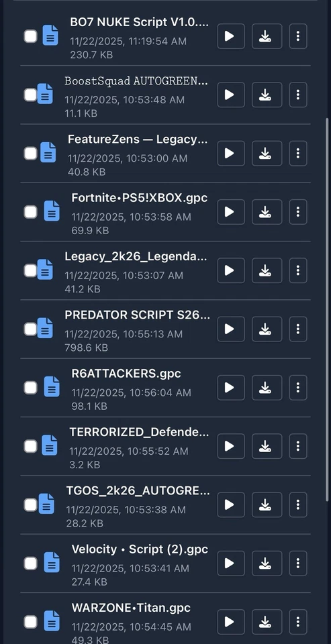The width and height of the screenshot is (331, 644).
Task: Check the PREDATOR SCRIPT S26 file
Action: [30, 329]
